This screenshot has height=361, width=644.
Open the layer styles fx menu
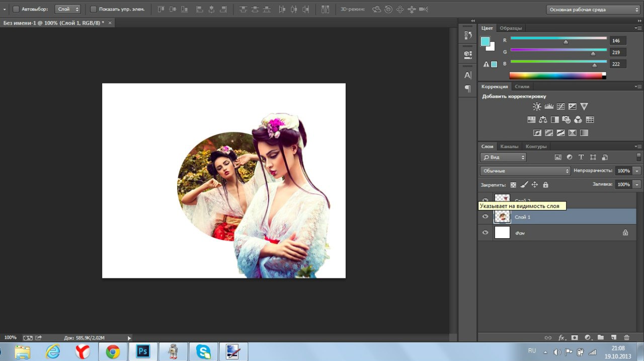click(561, 337)
